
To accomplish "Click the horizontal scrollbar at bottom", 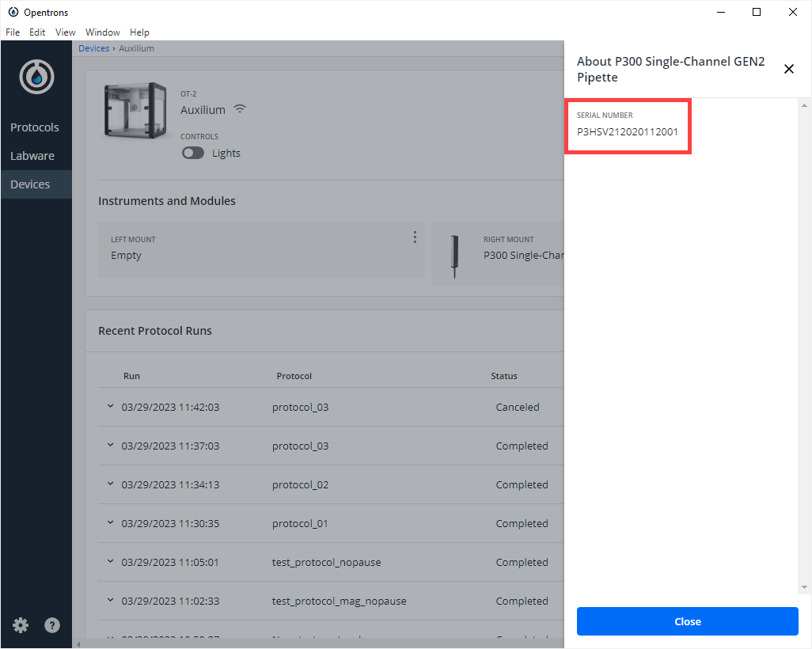I will pyautogui.click(x=317, y=643).
